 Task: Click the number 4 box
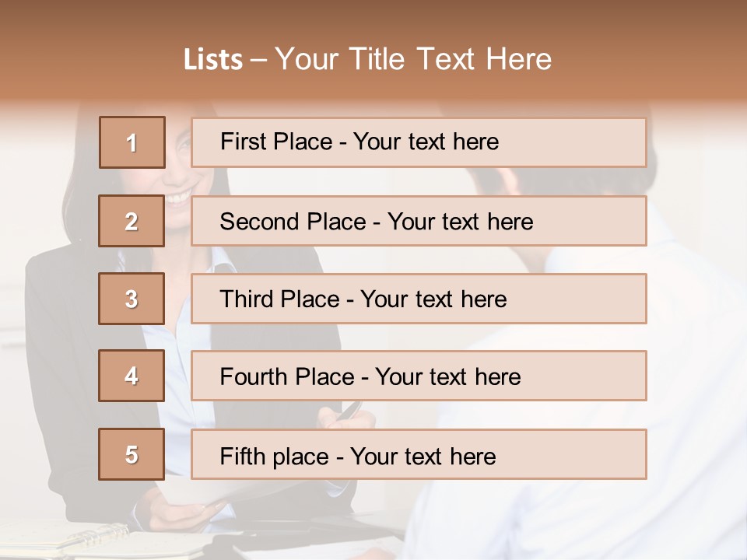(132, 376)
